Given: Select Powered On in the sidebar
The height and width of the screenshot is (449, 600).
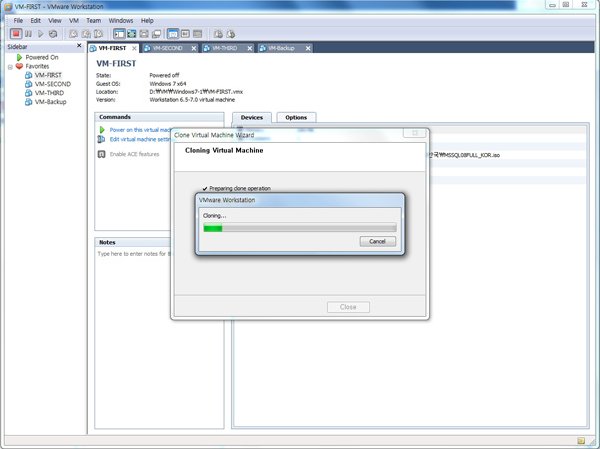Looking at the screenshot, I should click(42, 57).
